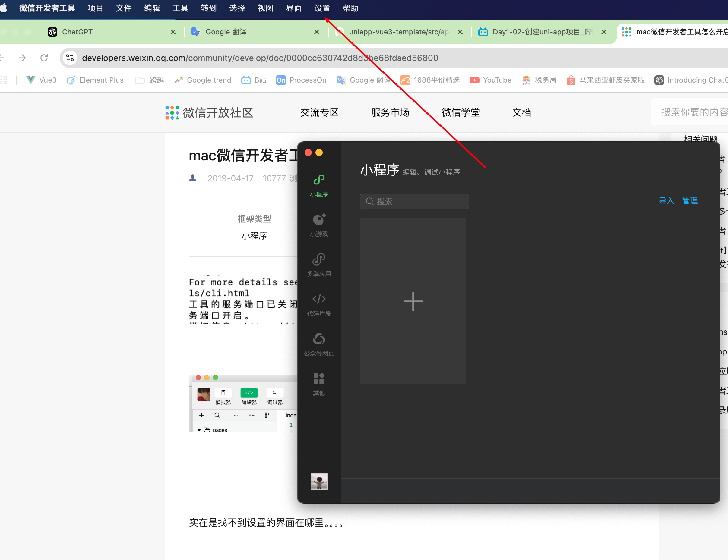This screenshot has height=560, width=728.
Task: Open the 其他 grid icon
Action: point(319,384)
